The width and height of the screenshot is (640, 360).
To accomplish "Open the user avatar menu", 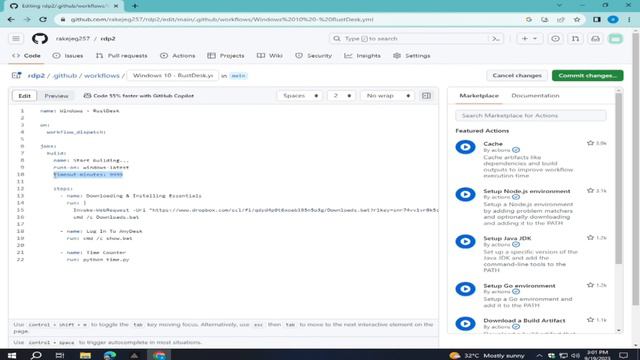I will pyautogui.click(x=616, y=39).
